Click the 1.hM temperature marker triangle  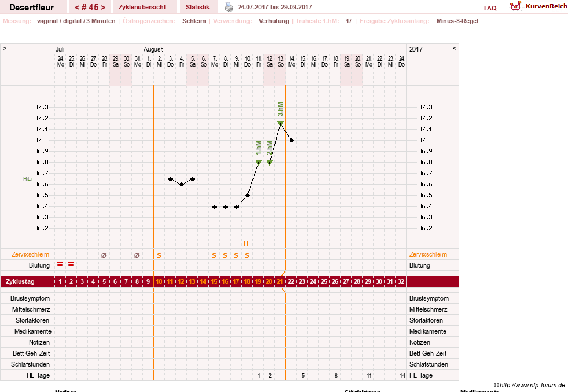coord(259,162)
